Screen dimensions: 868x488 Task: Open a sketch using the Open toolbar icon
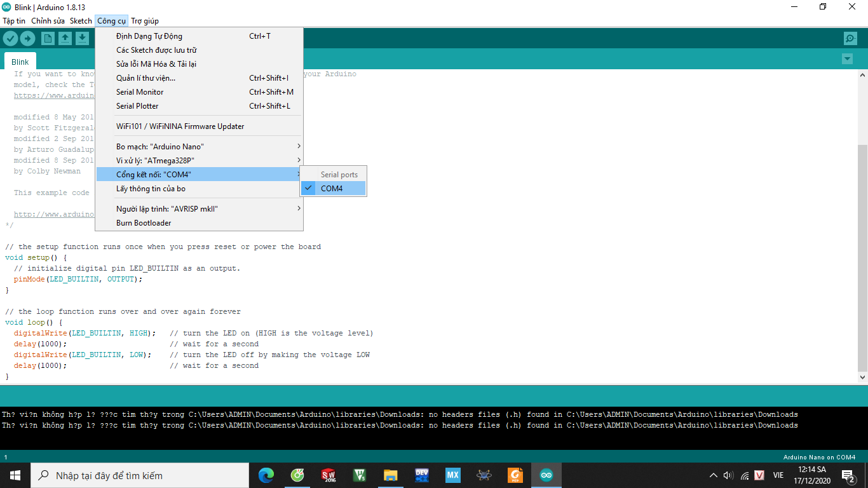tap(65, 38)
